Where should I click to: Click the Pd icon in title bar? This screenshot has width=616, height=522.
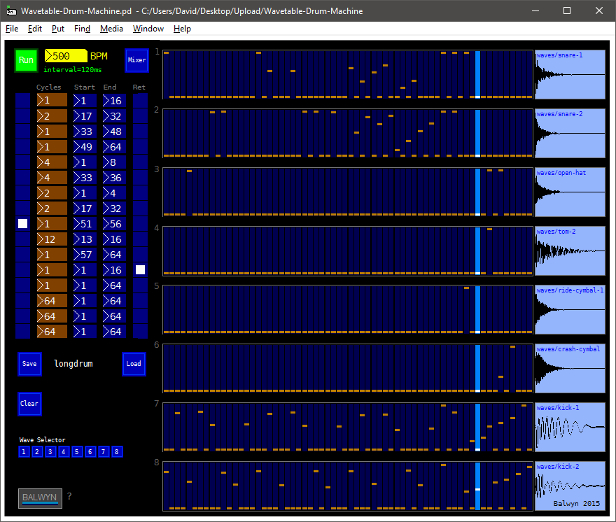(11, 11)
